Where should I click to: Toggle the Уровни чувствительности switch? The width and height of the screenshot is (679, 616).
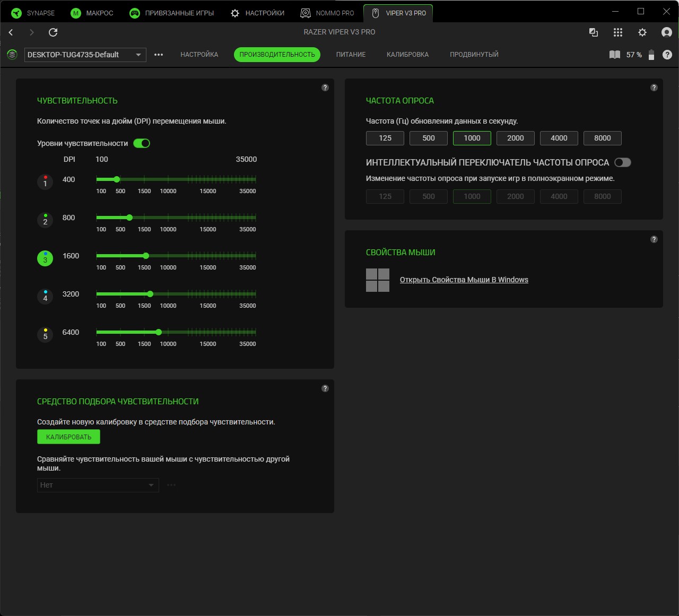point(142,143)
